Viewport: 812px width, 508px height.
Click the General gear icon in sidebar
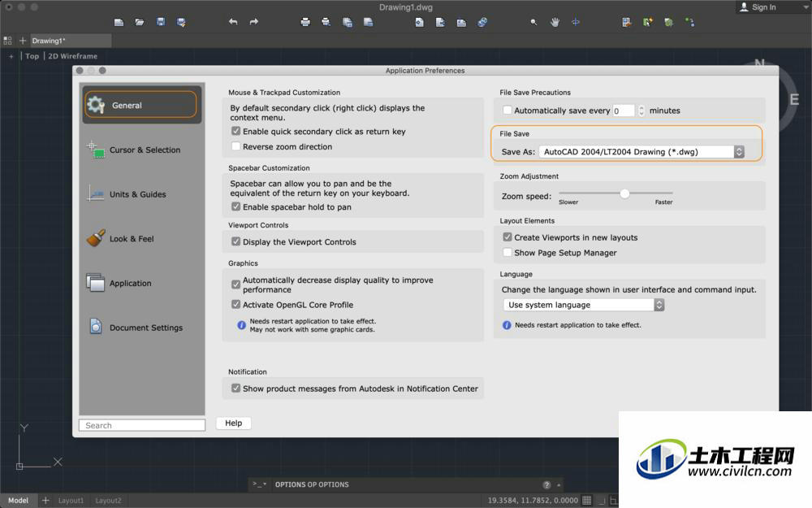click(96, 105)
